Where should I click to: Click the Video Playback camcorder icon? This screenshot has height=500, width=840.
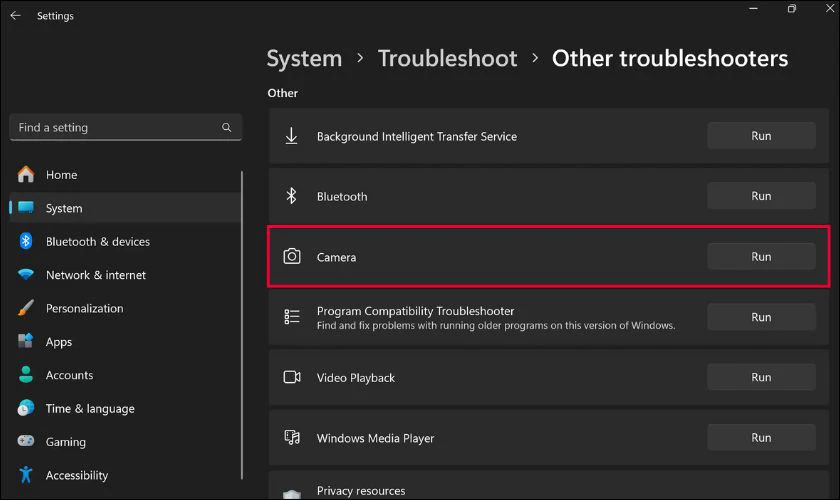click(x=291, y=377)
